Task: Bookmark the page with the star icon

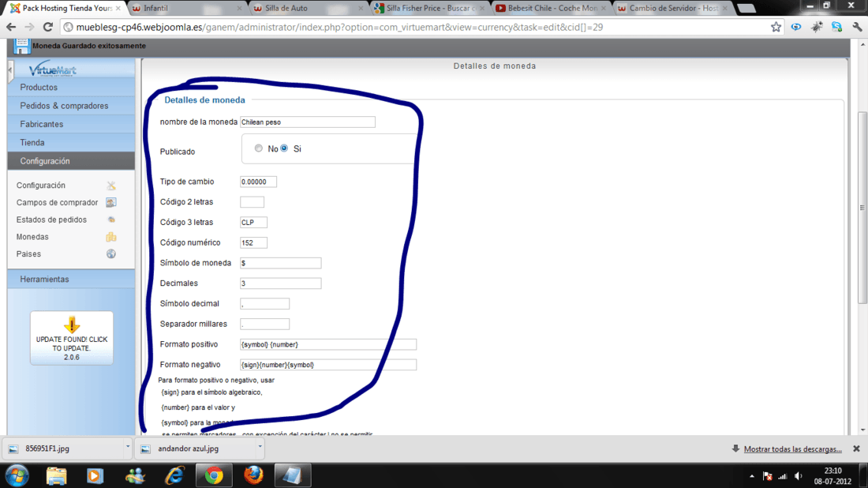Action: (x=776, y=27)
